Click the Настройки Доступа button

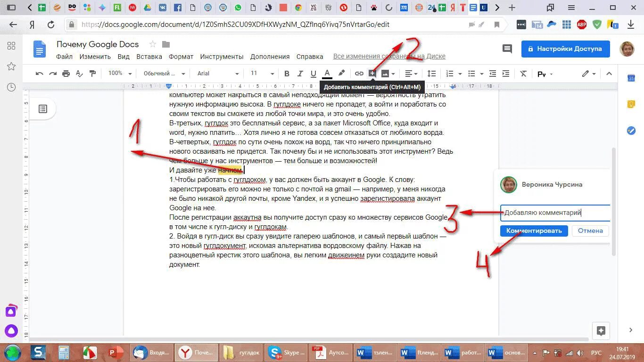[565, 49]
